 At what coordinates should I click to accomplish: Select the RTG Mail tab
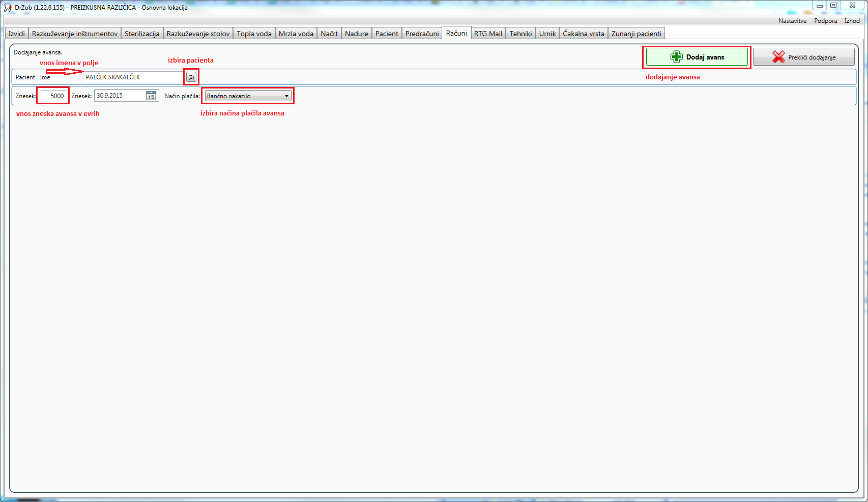click(488, 34)
